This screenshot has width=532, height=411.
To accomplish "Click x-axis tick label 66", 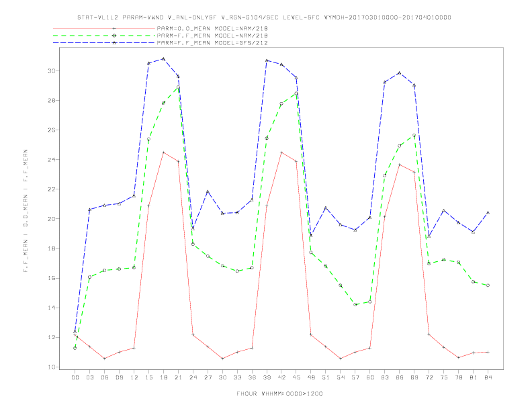I will 400,377.
